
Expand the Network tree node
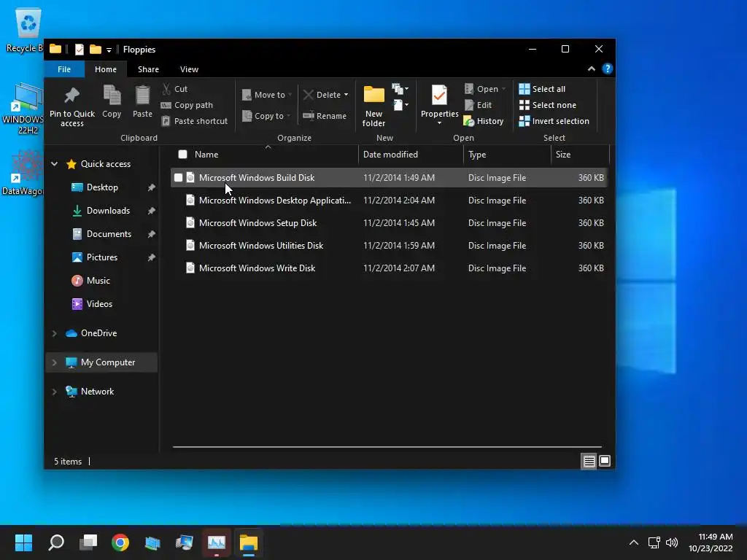[x=54, y=392]
